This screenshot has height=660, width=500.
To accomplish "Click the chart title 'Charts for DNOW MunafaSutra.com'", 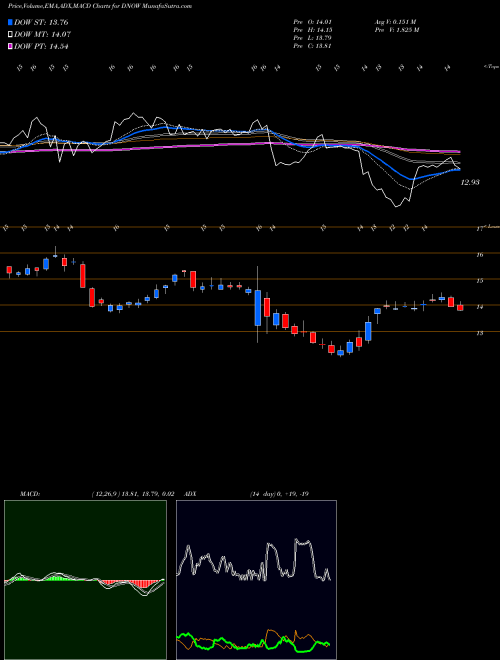I will click(144, 6).
